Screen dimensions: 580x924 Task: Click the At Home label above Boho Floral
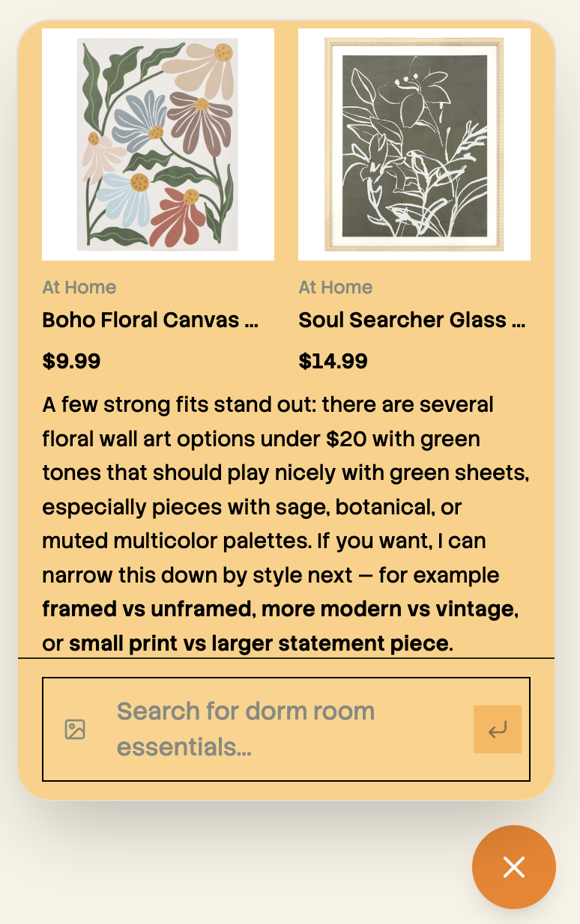coord(79,288)
